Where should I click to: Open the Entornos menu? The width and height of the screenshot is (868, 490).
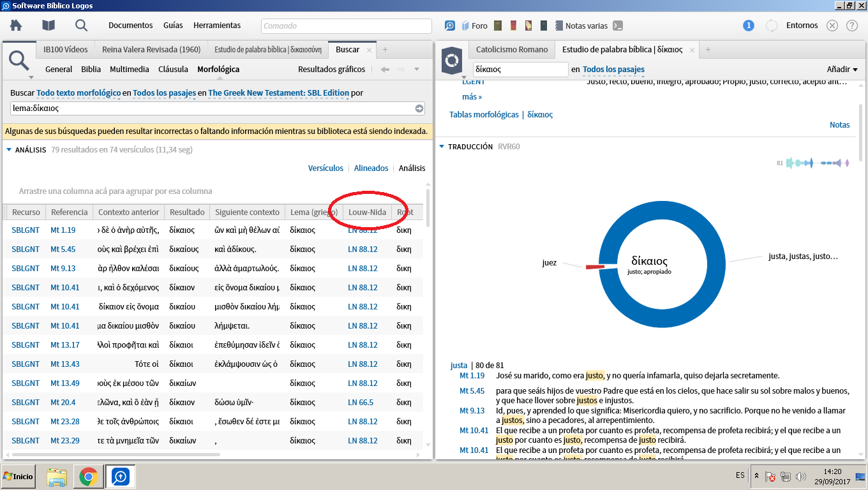[802, 26]
